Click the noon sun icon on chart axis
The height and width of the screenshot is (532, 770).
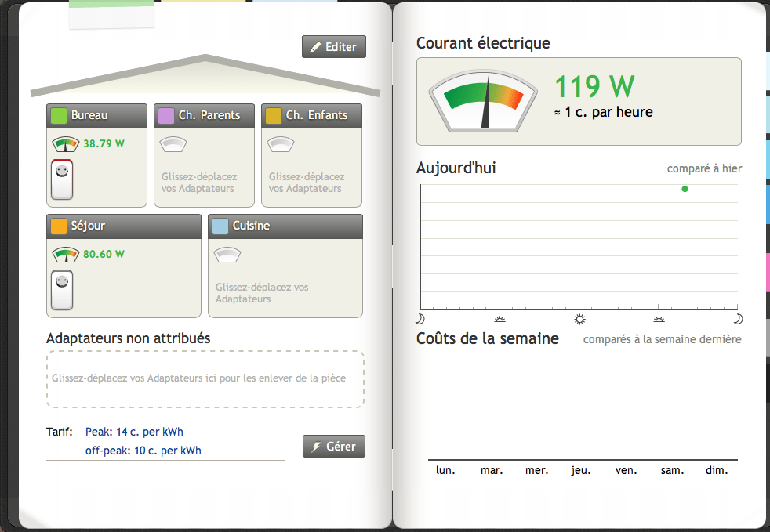[x=579, y=320]
